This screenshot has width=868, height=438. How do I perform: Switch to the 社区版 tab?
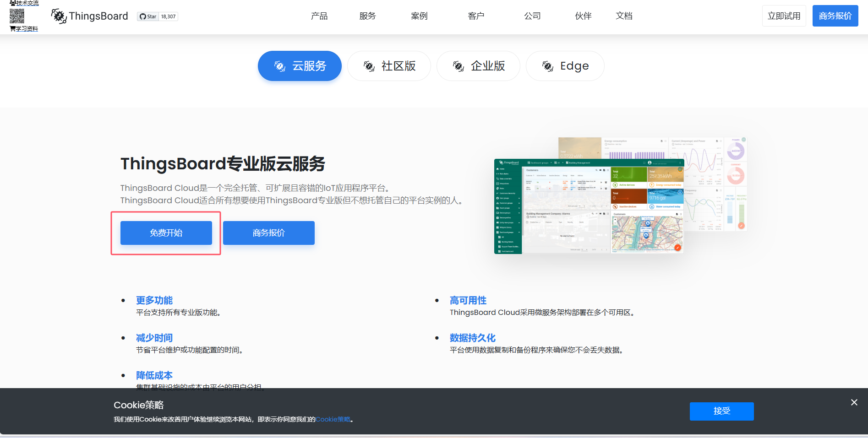click(389, 66)
